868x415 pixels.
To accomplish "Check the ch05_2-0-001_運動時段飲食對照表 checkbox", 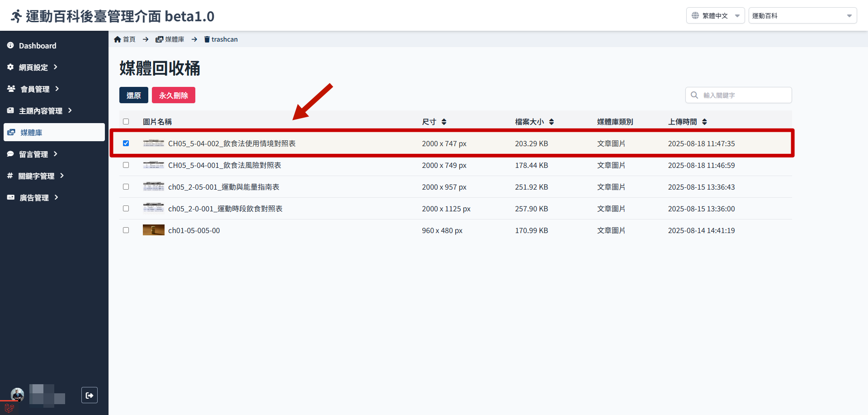I will pos(126,209).
